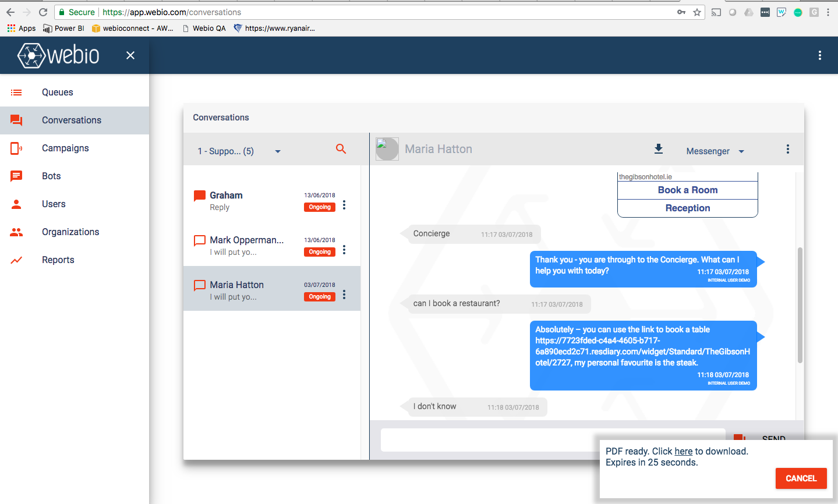
Task: Click the 'Concierge' message bubble
Action: pyautogui.click(x=470, y=234)
